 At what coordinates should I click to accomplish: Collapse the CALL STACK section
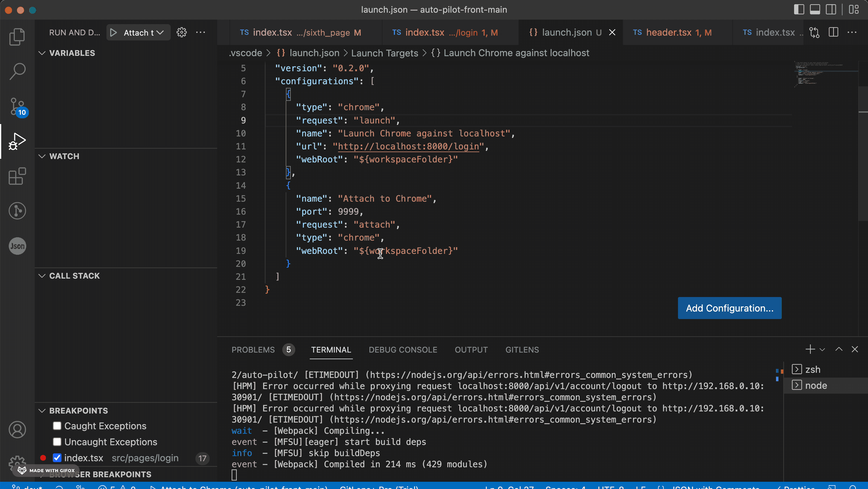[74, 276]
